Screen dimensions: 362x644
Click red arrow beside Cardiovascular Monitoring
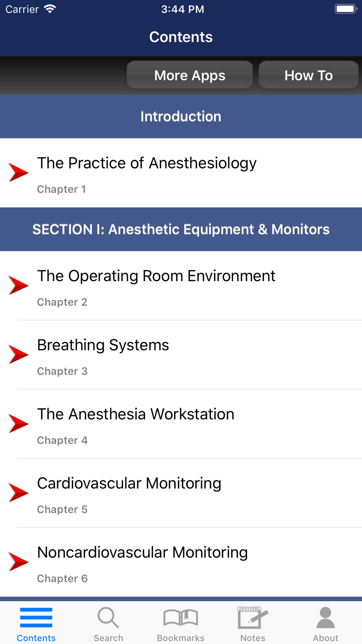coord(18,493)
